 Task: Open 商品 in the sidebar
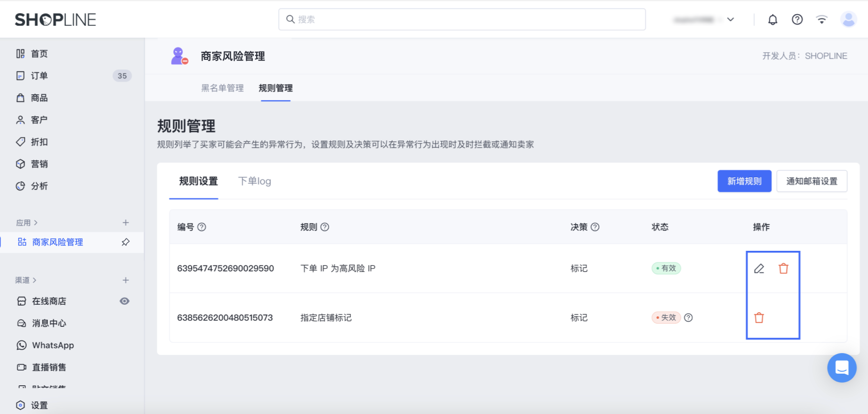tap(39, 98)
